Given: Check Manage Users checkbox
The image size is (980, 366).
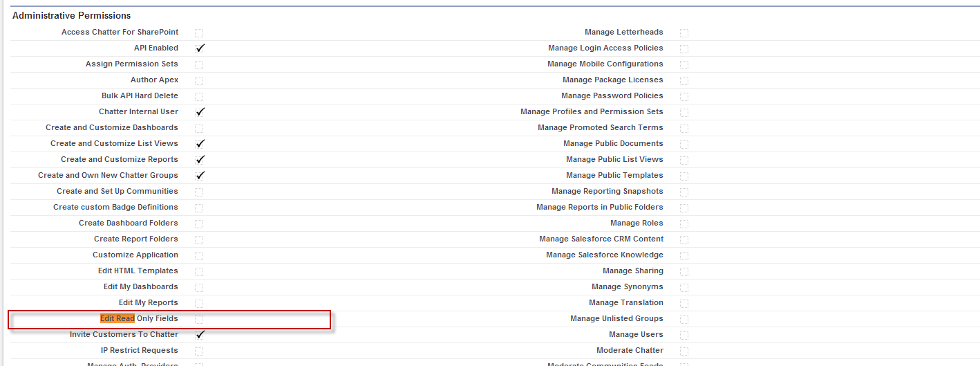Looking at the screenshot, I should 684,335.
